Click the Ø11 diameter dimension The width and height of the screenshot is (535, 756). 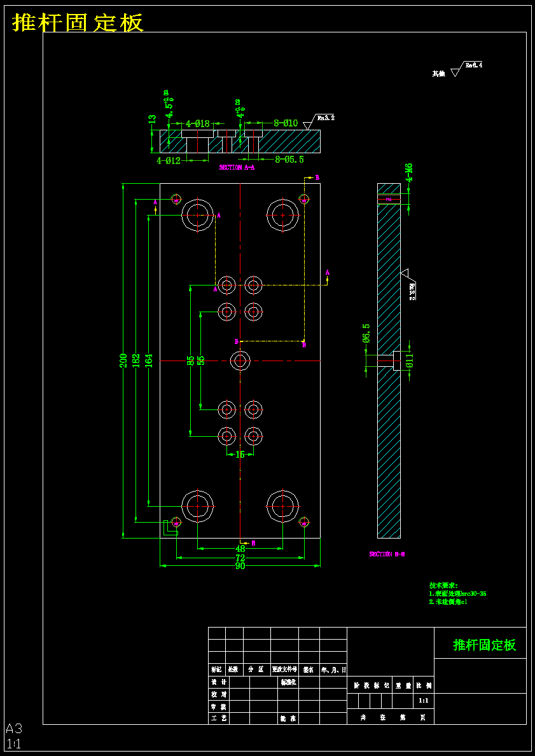(x=410, y=360)
